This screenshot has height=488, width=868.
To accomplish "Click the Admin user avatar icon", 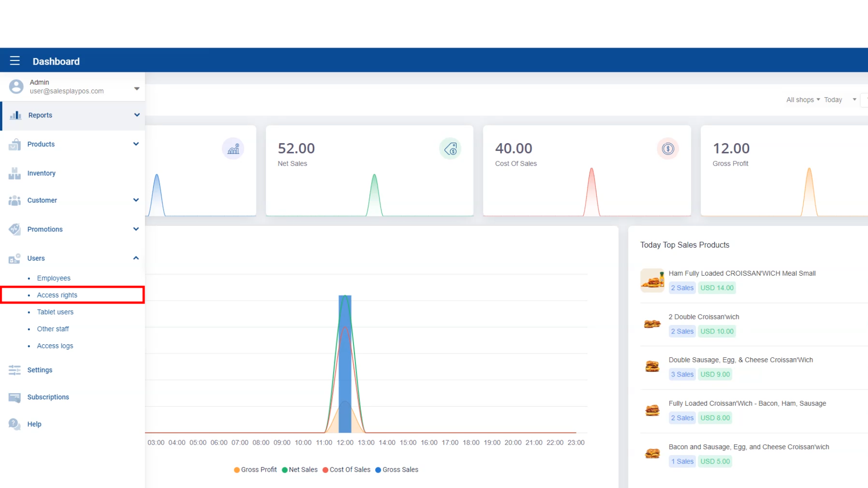I will pyautogui.click(x=16, y=86).
